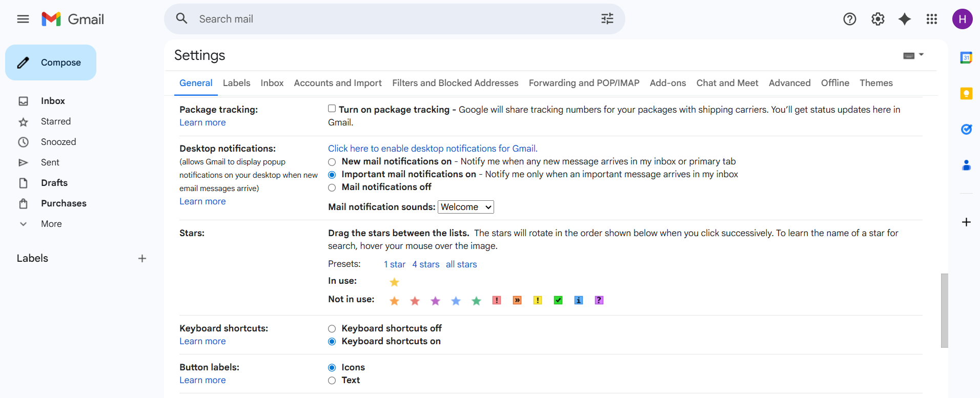Expand the More sidebar item
This screenshot has width=980, height=398.
(x=51, y=224)
